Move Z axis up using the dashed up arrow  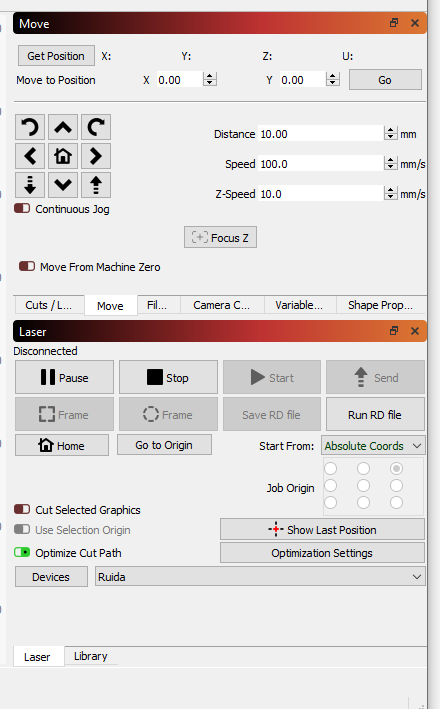(96, 185)
